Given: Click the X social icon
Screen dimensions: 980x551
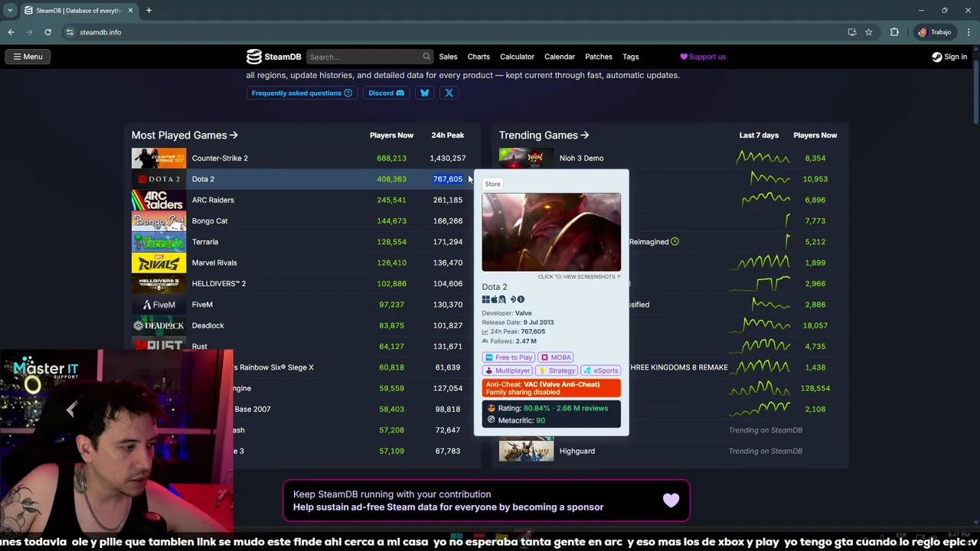Looking at the screenshot, I should pyautogui.click(x=449, y=93).
